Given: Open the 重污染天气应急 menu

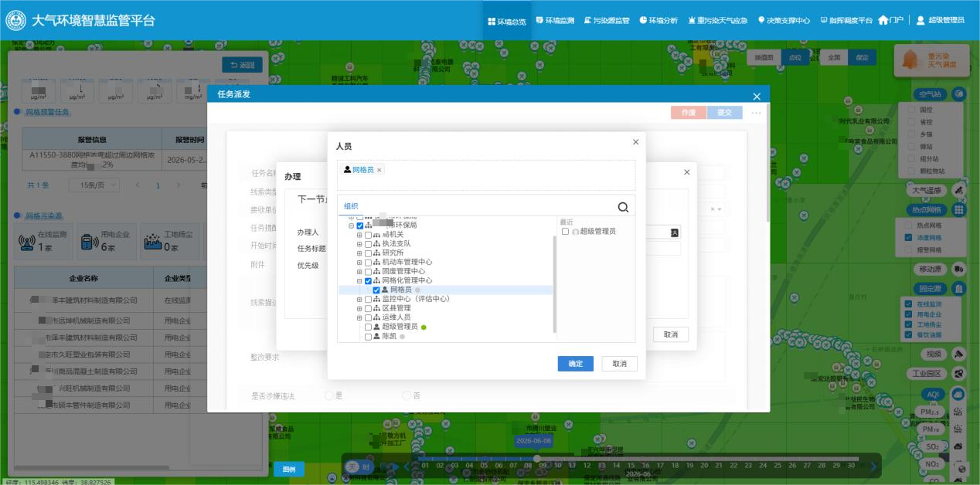Looking at the screenshot, I should click(717, 21).
